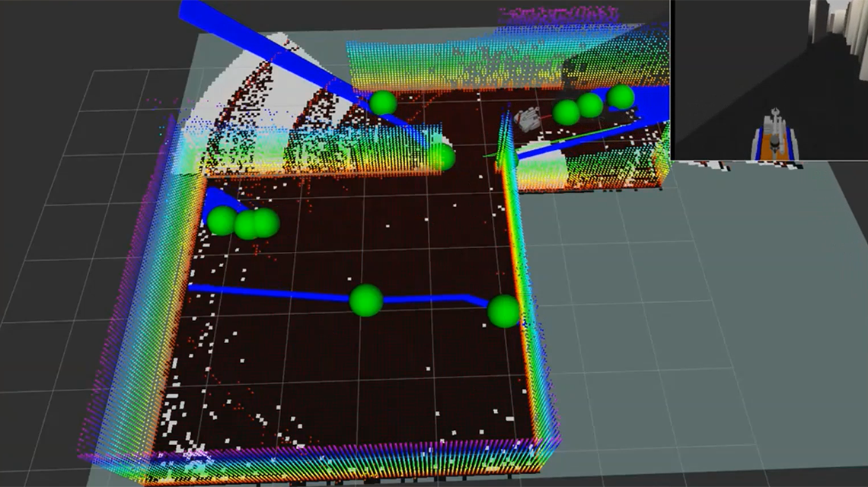Select the robot model in the upper-right room
This screenshot has width=868, height=487.
[x=528, y=119]
